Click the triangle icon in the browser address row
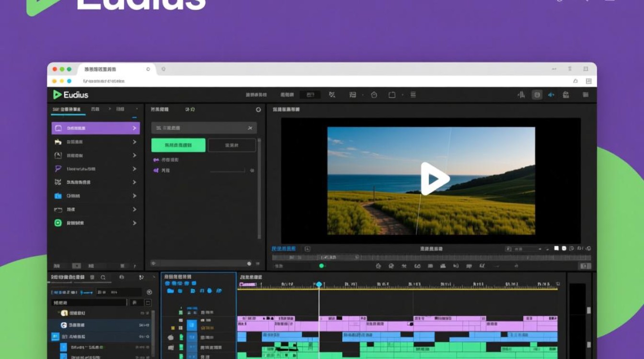This screenshot has height=359, width=644. pos(575,81)
